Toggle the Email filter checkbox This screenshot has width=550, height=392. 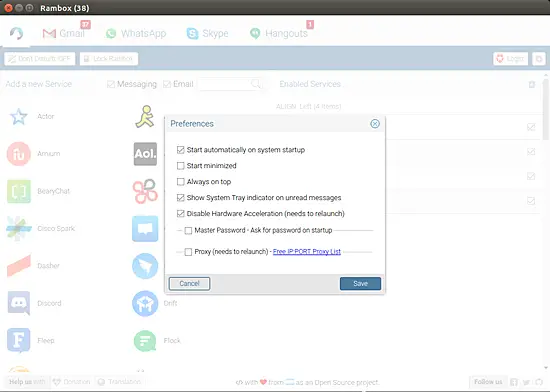pos(167,84)
